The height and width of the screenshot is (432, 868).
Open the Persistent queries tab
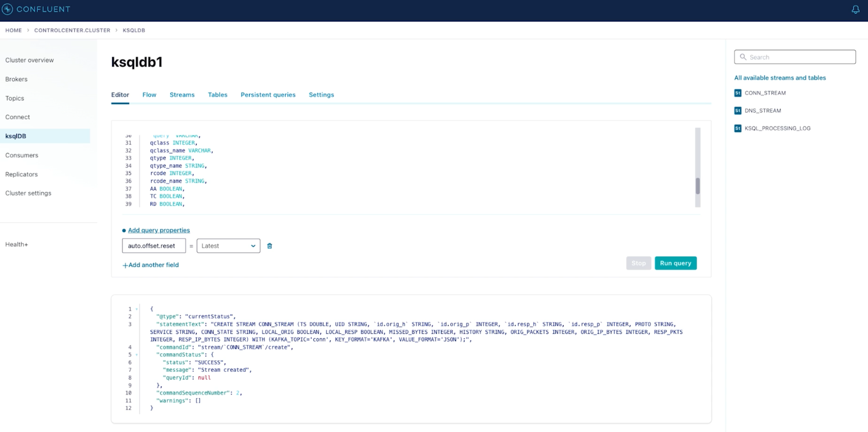268,95
